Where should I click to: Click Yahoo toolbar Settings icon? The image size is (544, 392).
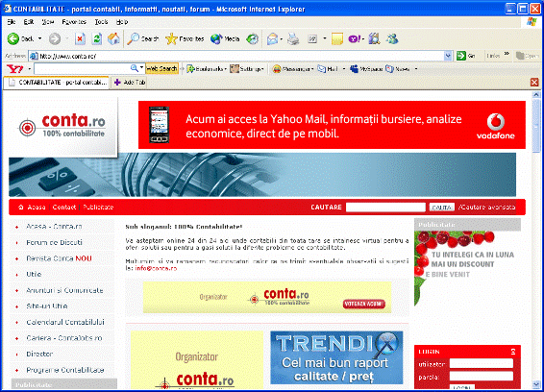tap(235, 69)
